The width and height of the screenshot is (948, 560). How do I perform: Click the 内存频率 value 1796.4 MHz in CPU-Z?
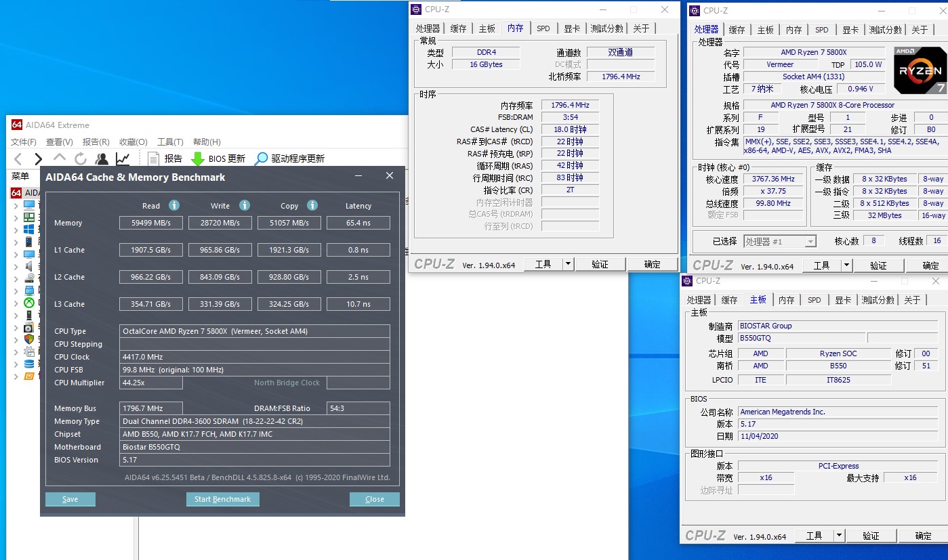570,105
